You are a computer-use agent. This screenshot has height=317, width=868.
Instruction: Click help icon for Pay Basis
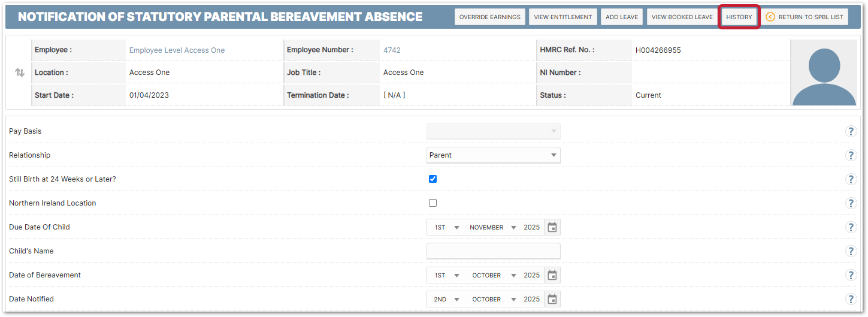point(851,131)
